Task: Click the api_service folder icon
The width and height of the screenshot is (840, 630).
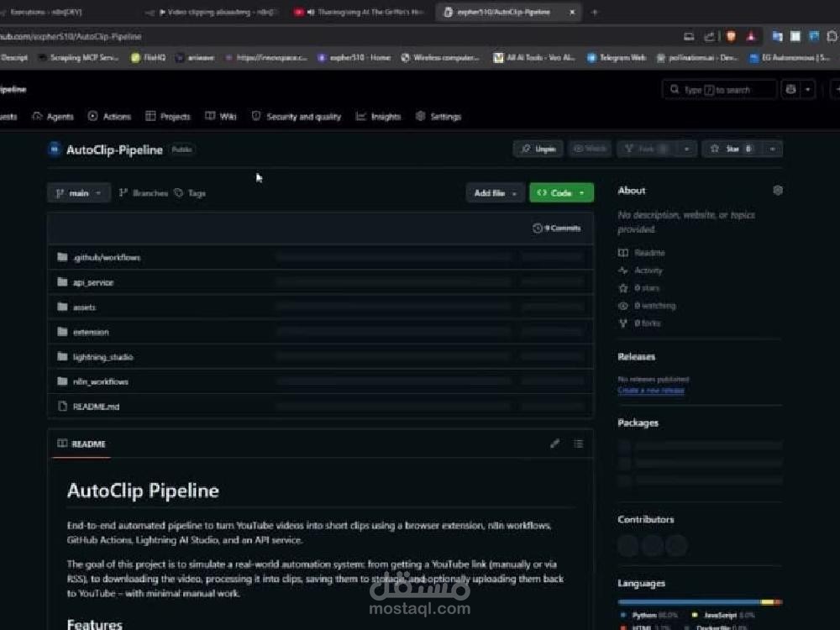Action: 62,281
